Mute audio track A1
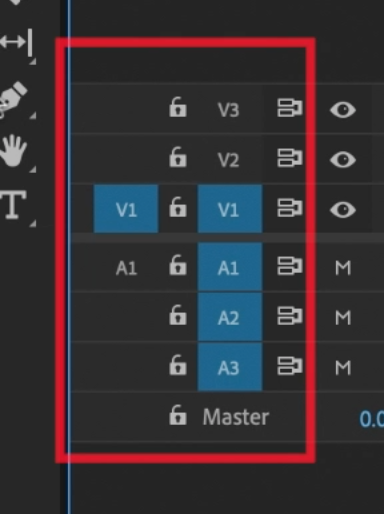384x514 pixels. [343, 268]
